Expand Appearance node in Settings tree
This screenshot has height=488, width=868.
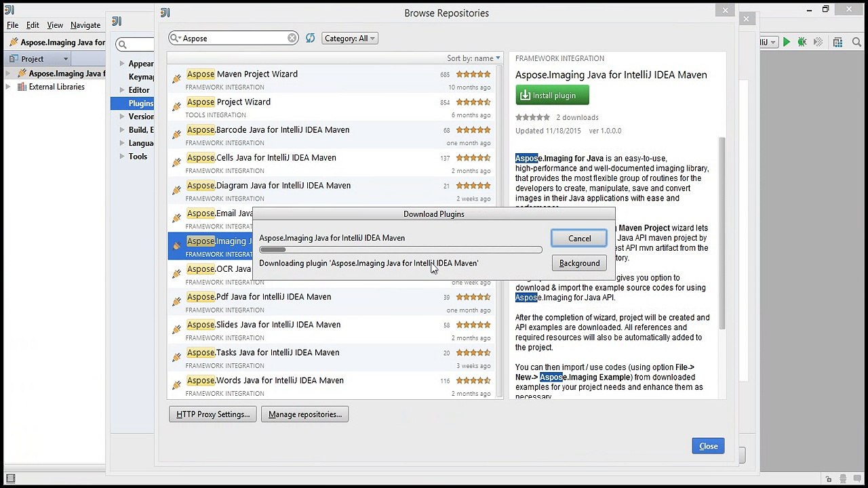pyautogui.click(x=122, y=64)
